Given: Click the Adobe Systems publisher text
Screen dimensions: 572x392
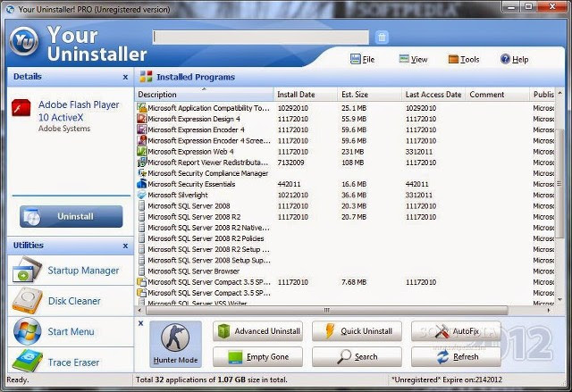Looking at the screenshot, I should click(x=64, y=129).
